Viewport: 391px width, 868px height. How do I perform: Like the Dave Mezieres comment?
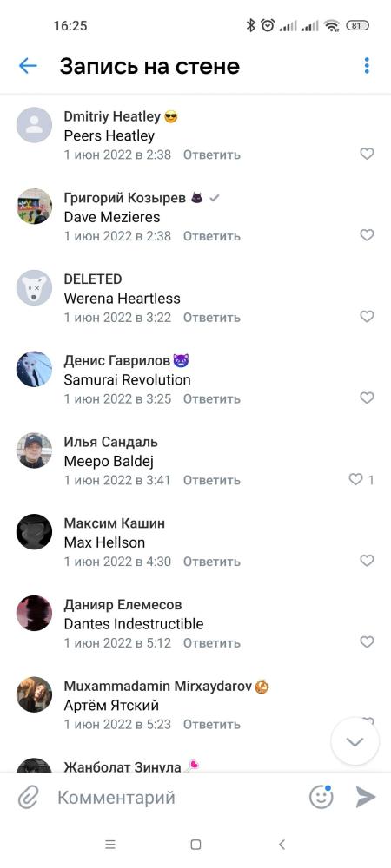tap(368, 235)
